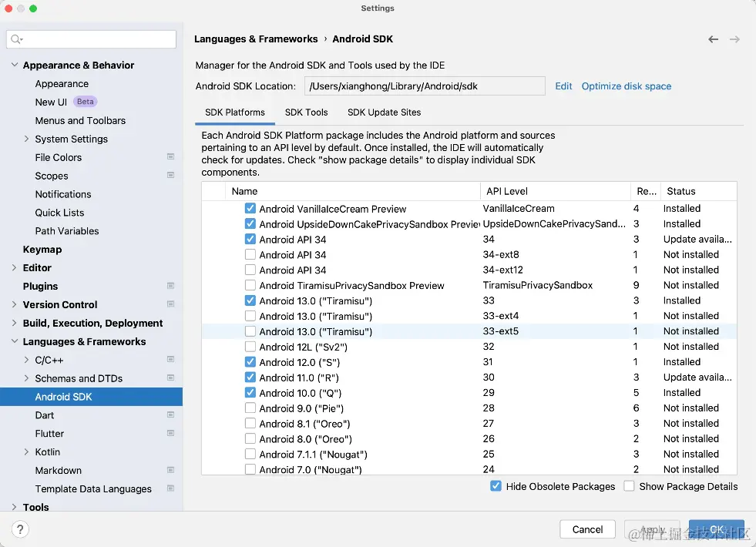The image size is (756, 547).
Task: Click project-level icon beside Scopes
Action: [x=170, y=175]
